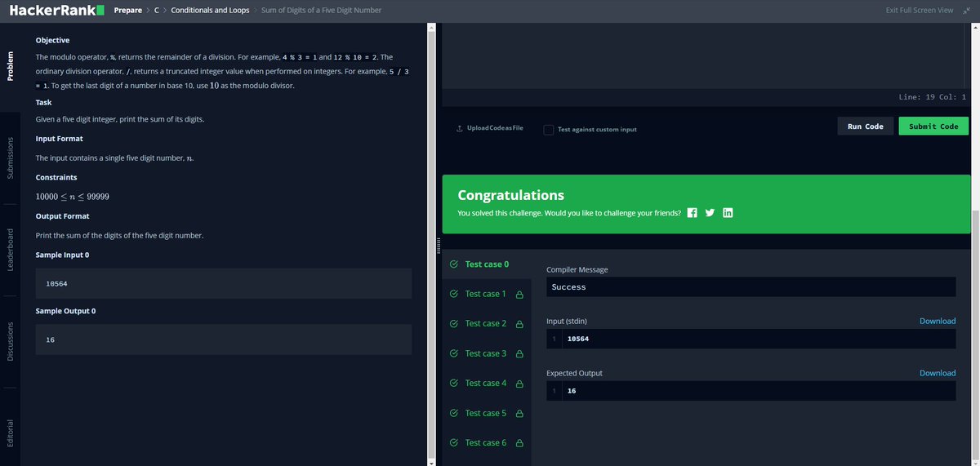Click the Expected Output value 16
Image resolution: width=980 pixels, height=466 pixels.
(x=571, y=391)
